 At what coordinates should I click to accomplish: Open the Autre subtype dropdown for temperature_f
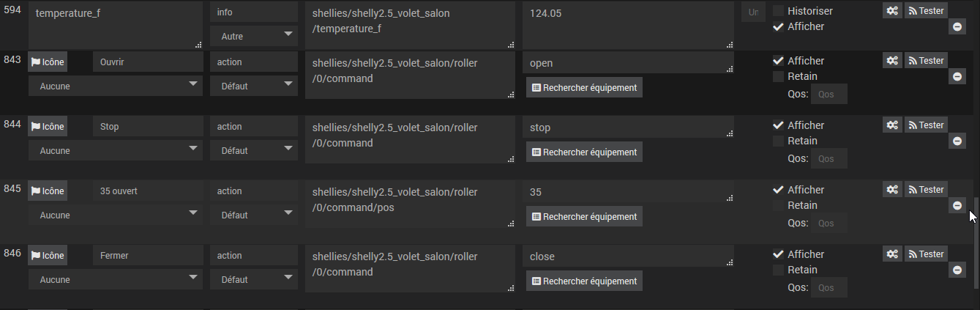(253, 36)
